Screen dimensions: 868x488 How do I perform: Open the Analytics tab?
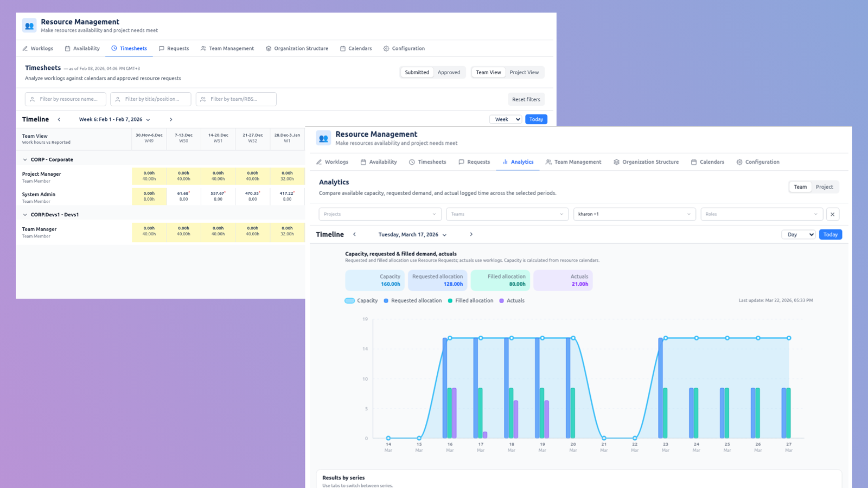(518, 162)
